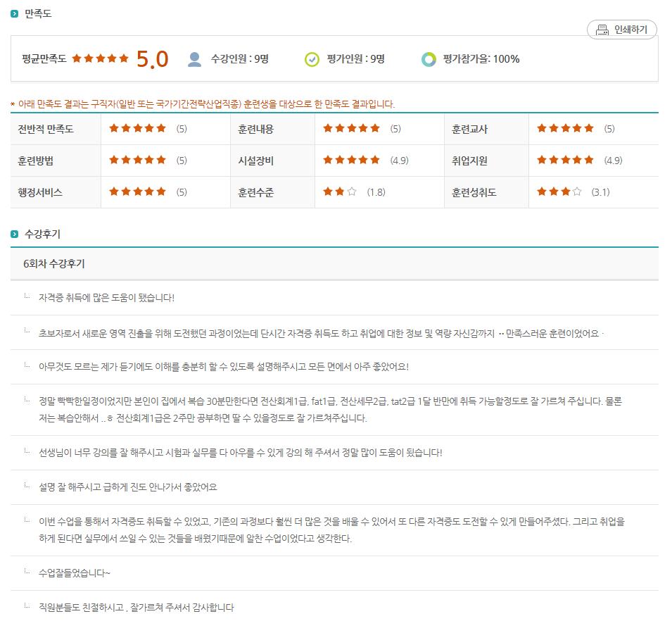Screen dimensions: 672x633
Task: Click the 인쇄하기 print button
Action: [622, 30]
